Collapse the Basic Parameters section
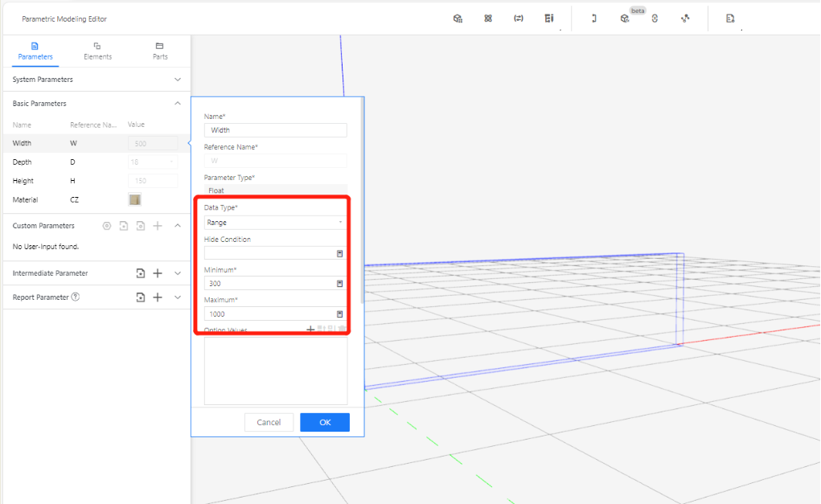 pos(178,104)
